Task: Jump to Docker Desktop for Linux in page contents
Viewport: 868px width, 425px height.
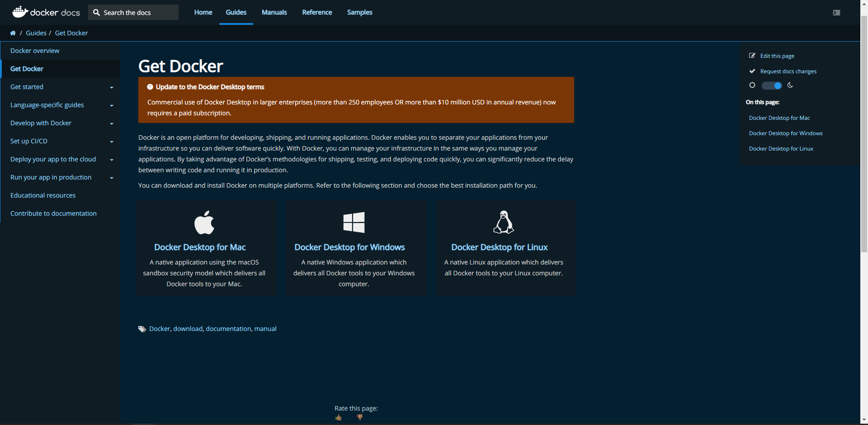Action: 781,149
